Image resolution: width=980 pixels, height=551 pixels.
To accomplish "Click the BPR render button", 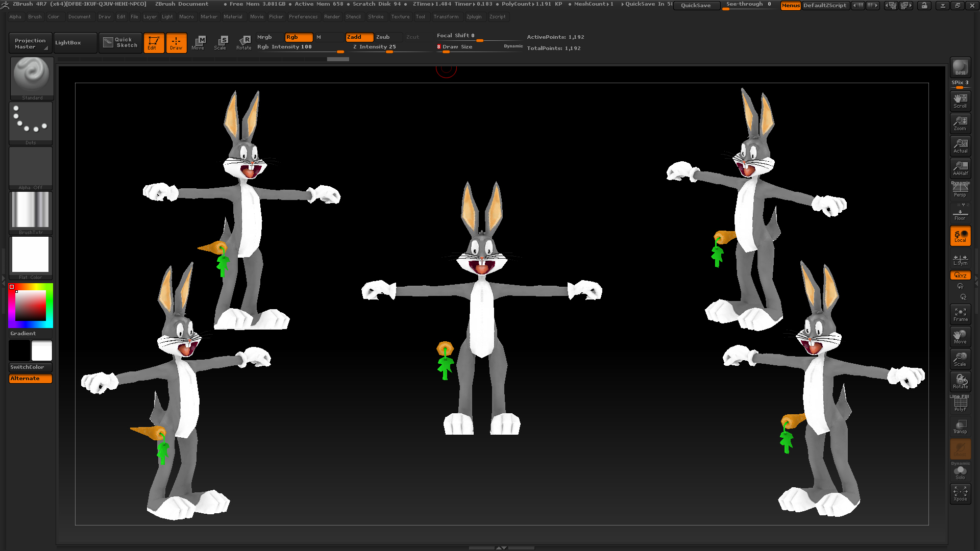I will [x=960, y=67].
